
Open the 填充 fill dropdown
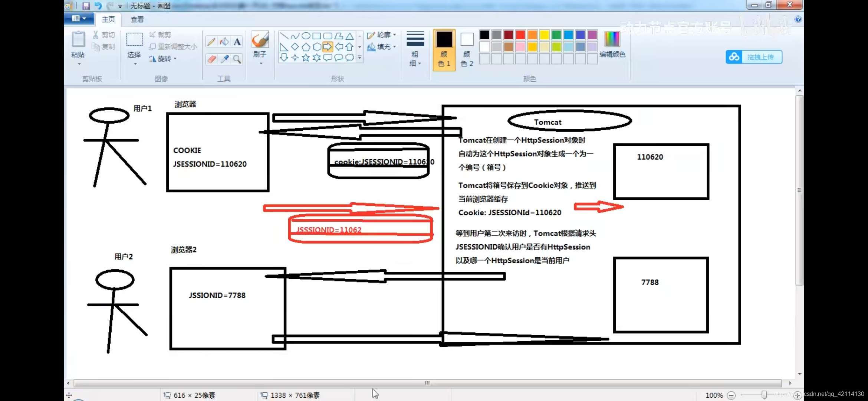coord(382,47)
